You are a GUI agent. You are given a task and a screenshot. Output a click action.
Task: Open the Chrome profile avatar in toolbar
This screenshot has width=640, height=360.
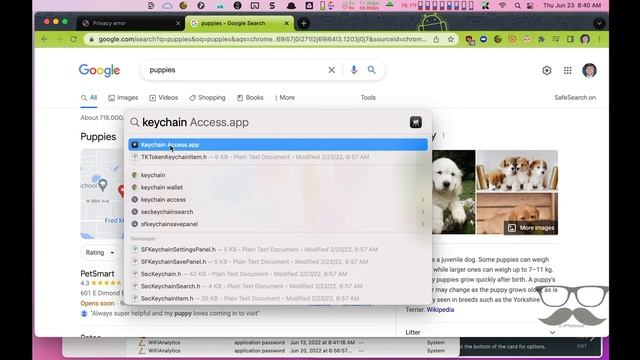585,39
